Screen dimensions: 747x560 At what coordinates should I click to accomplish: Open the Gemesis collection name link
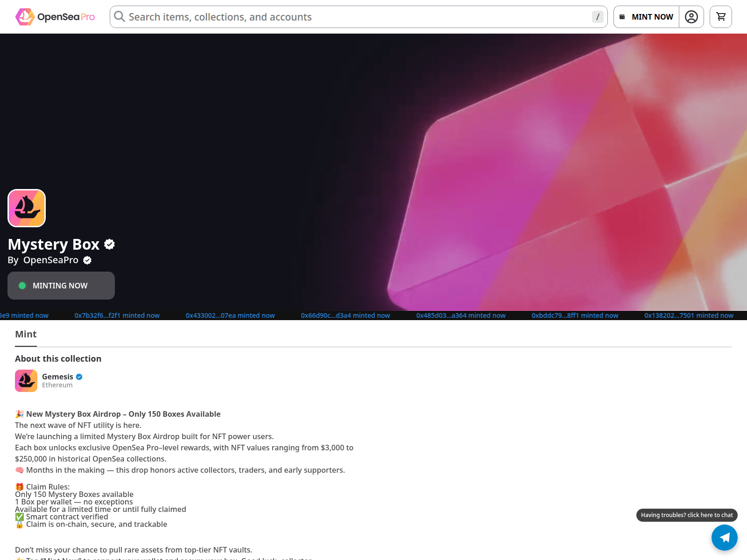coord(57,377)
